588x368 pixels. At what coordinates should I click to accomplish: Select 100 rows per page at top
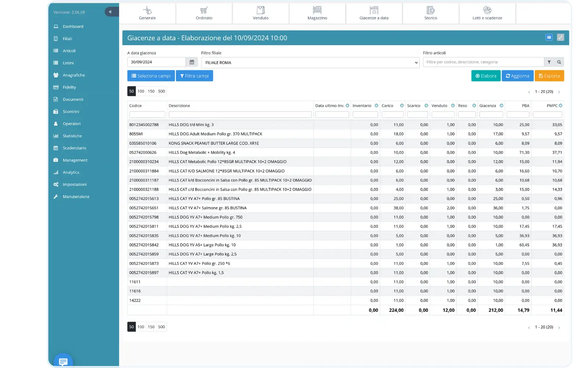141,91
